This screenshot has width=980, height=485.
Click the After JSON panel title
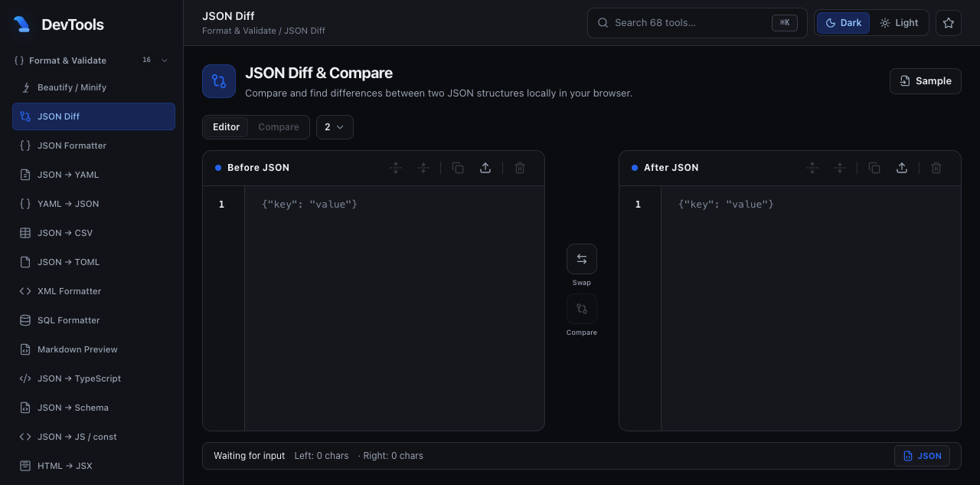point(671,168)
